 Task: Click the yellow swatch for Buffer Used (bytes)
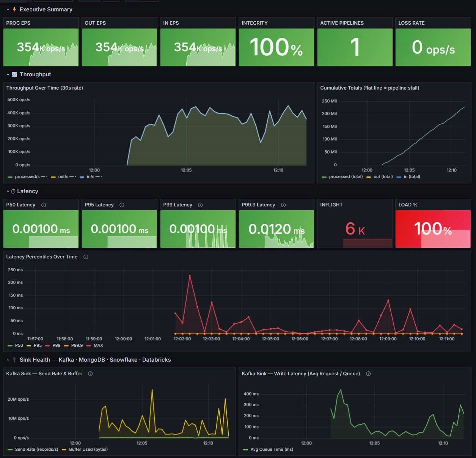[x=64, y=450]
